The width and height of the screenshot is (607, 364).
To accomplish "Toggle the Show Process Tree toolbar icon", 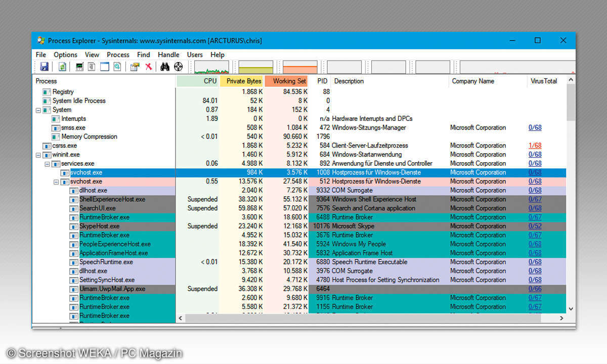I will coord(92,67).
